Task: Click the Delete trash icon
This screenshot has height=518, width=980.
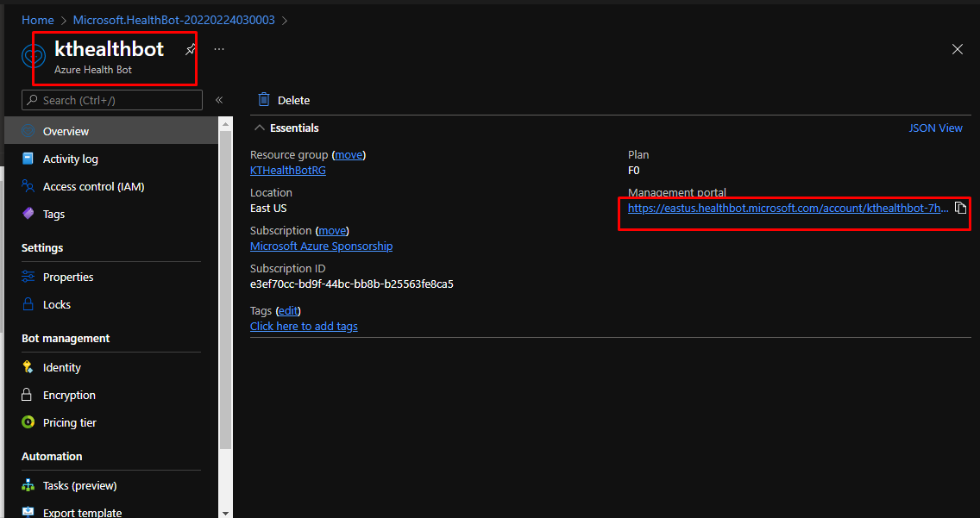Action: [x=264, y=100]
